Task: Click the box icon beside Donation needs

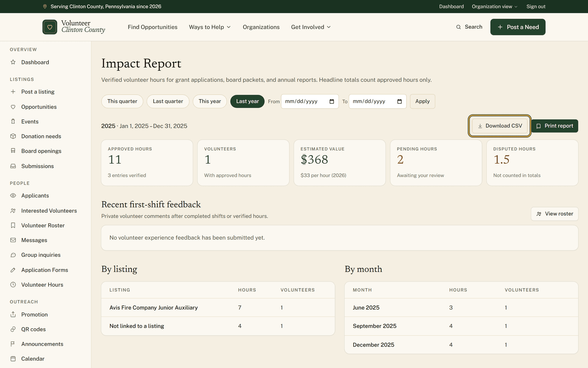Action: [13, 136]
